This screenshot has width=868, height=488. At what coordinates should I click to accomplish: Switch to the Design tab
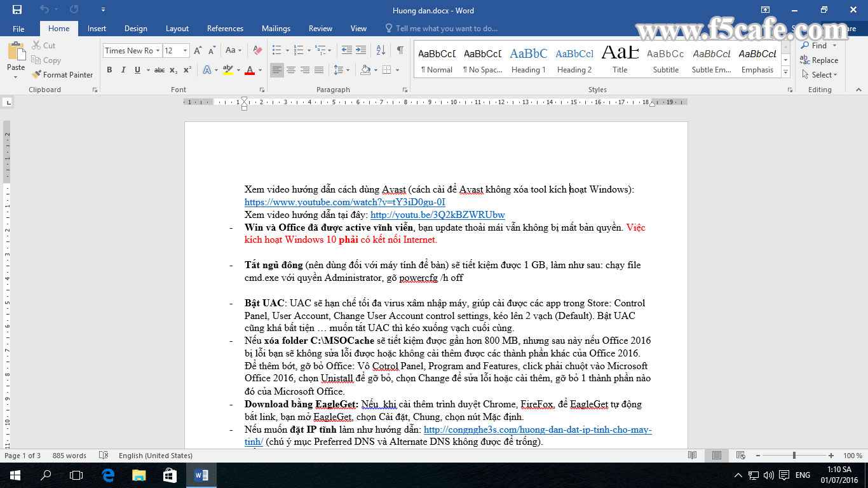(x=135, y=29)
